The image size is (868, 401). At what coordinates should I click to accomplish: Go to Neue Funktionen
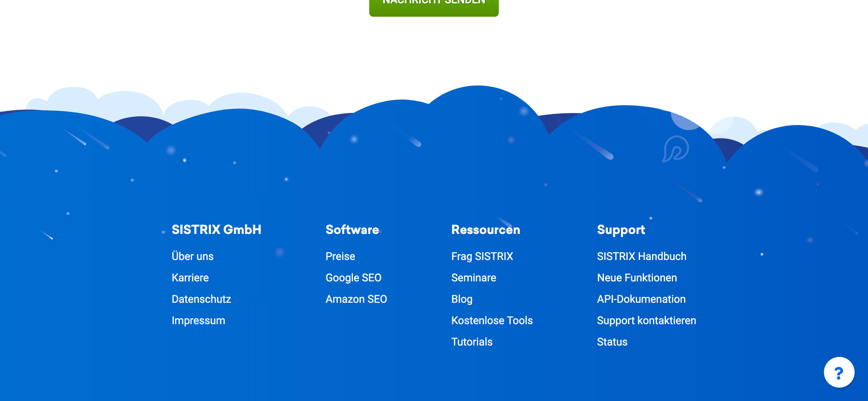pos(637,278)
